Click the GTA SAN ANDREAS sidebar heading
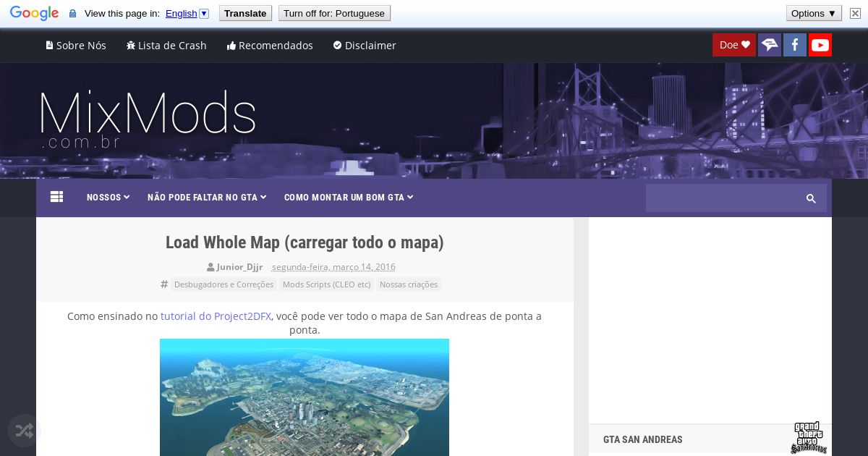The width and height of the screenshot is (868, 456). click(x=643, y=439)
